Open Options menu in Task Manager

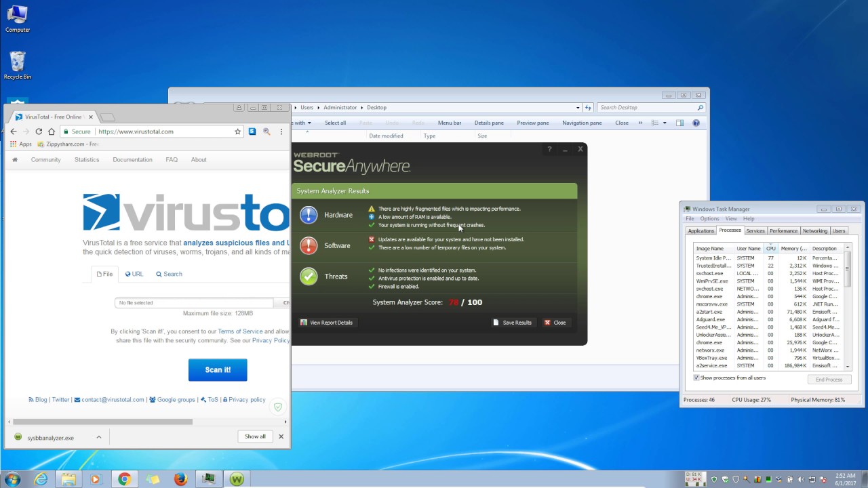pyautogui.click(x=709, y=219)
